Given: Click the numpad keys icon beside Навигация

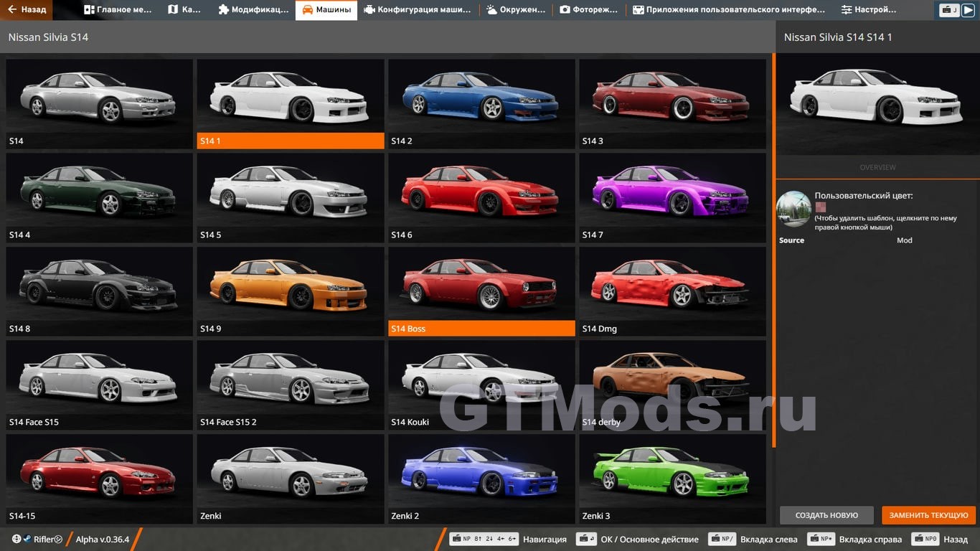Looking at the screenshot, I should (x=484, y=539).
